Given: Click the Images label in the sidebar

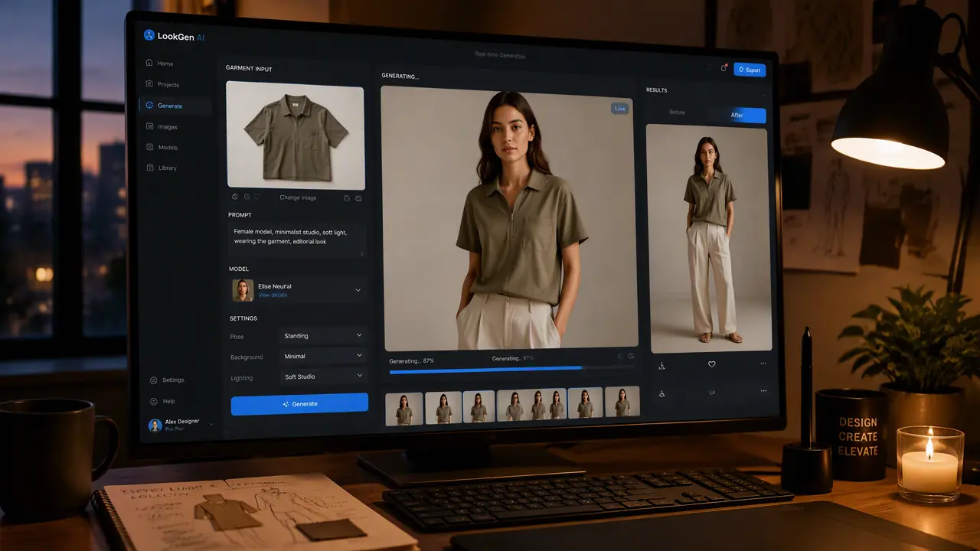Looking at the screenshot, I should pos(168,127).
